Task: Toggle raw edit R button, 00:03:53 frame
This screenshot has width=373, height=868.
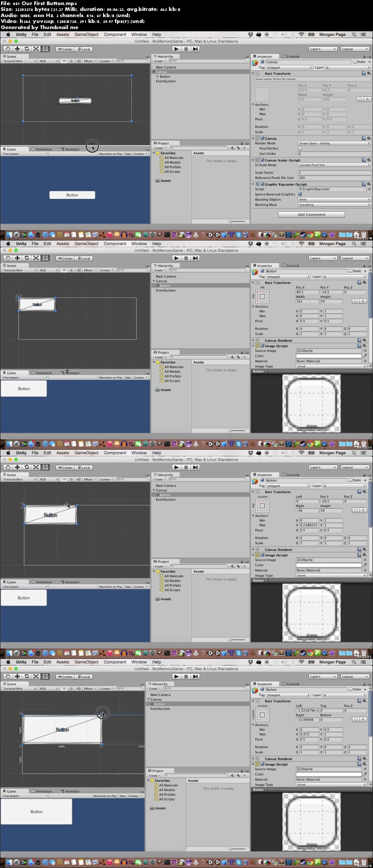Action: 363,510
